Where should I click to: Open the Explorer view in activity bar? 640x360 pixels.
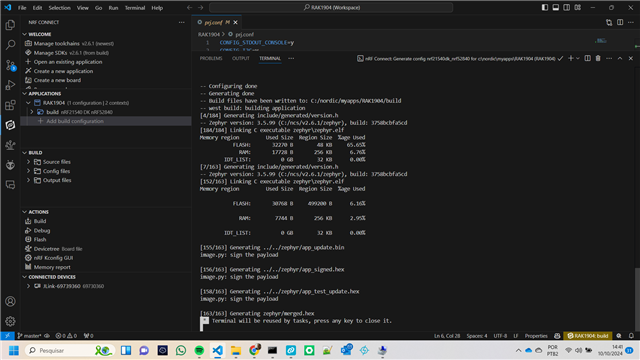click(x=10, y=25)
